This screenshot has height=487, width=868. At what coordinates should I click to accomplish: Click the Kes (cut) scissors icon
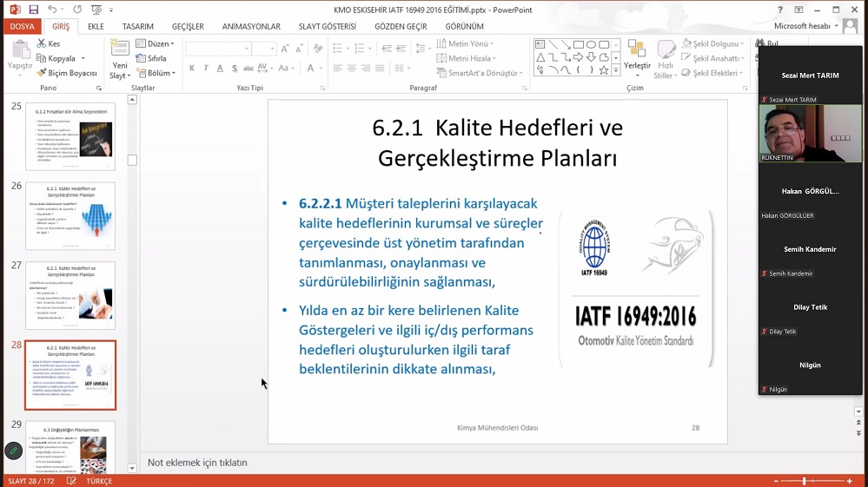(49, 43)
